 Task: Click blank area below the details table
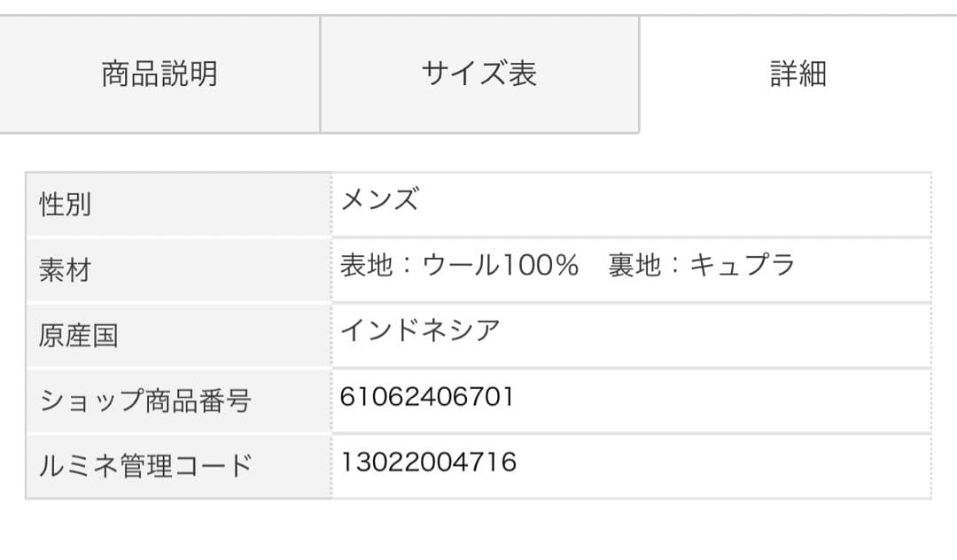478,532
